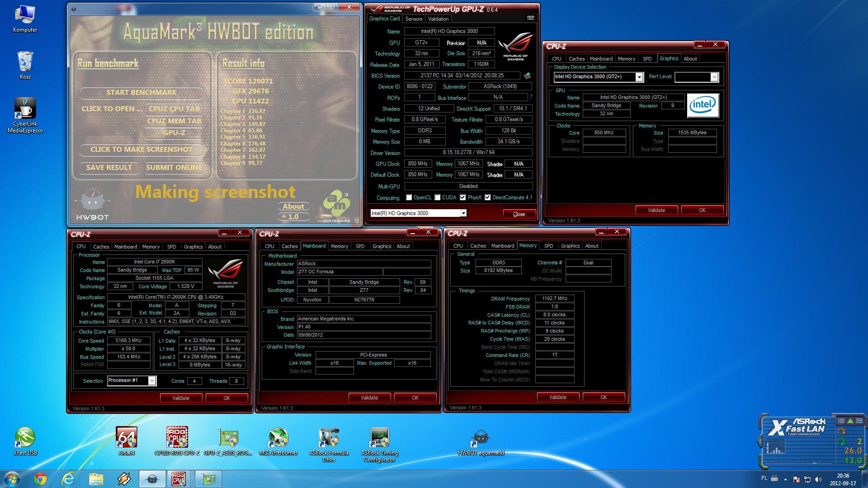Open CPUID ROG CPU-Z desktop shortcut
This screenshot has width=868, height=488.
(x=177, y=441)
